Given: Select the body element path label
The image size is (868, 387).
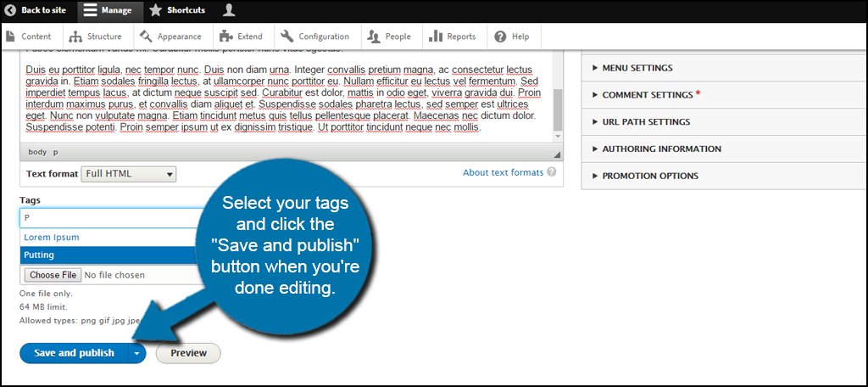Looking at the screenshot, I should (x=37, y=152).
